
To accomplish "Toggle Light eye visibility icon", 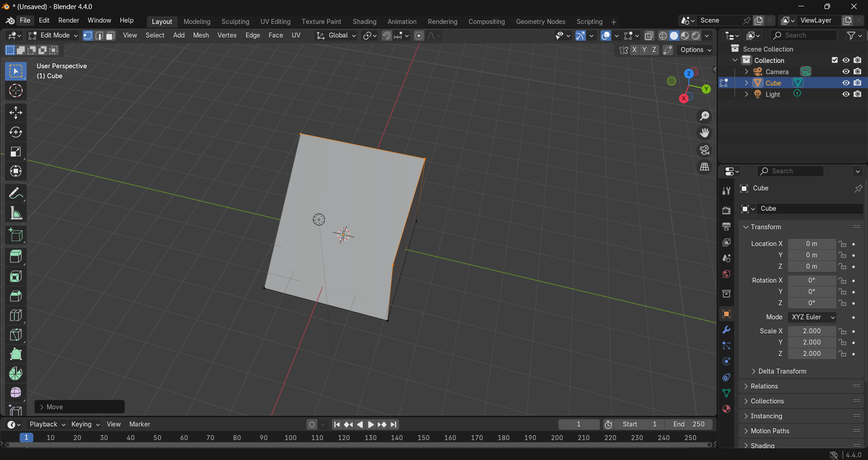I will (x=846, y=94).
